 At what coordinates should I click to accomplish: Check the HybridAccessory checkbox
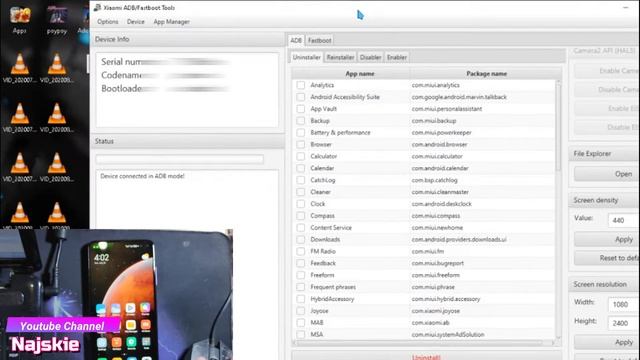pyautogui.click(x=301, y=298)
